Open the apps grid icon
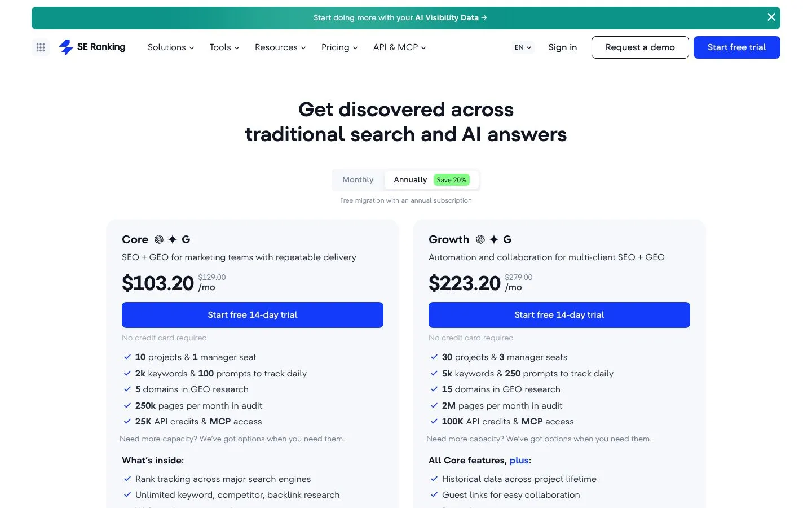Screen dimensions: 812x508 coord(41,47)
